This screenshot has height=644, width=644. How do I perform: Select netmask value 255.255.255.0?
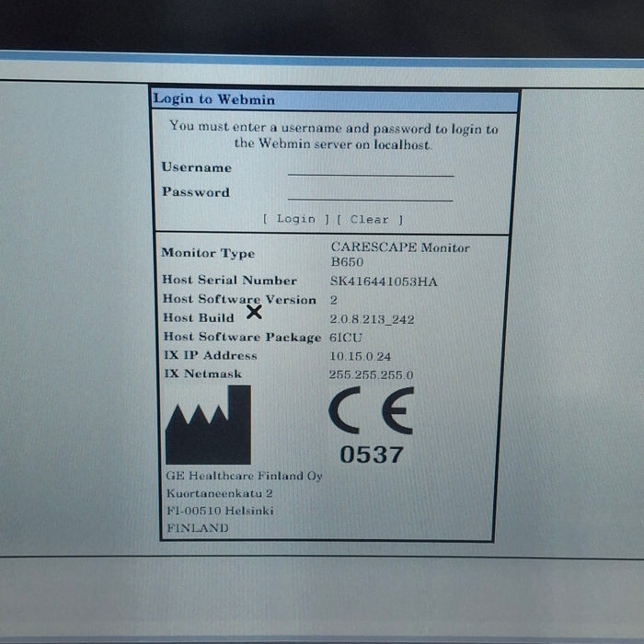coord(372,374)
